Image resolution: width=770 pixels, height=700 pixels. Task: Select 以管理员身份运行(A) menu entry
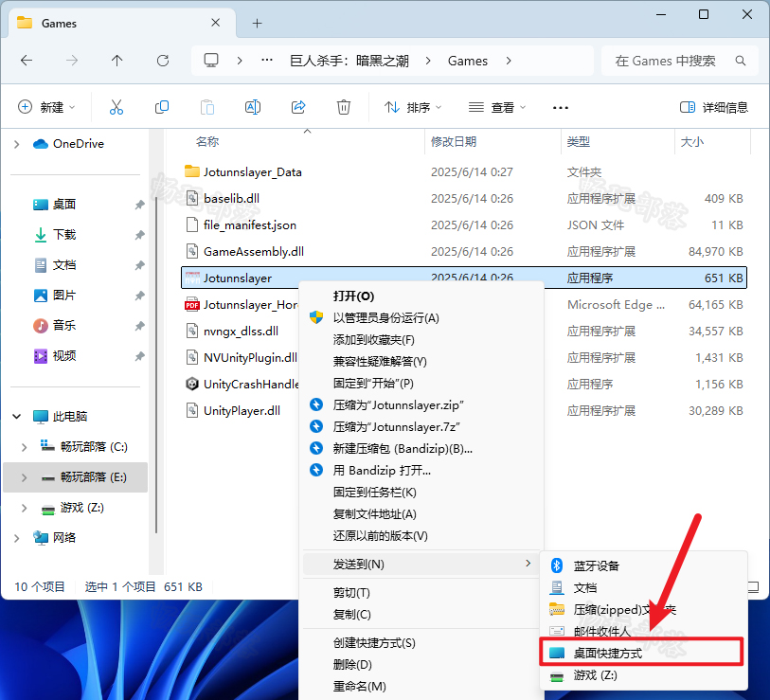[421, 318]
